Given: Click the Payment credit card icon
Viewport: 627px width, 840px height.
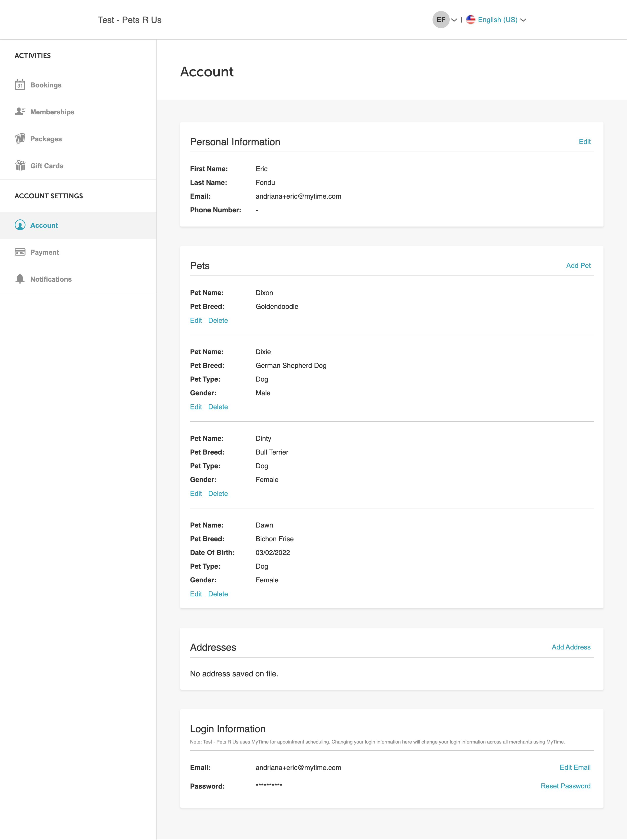Looking at the screenshot, I should (x=20, y=252).
